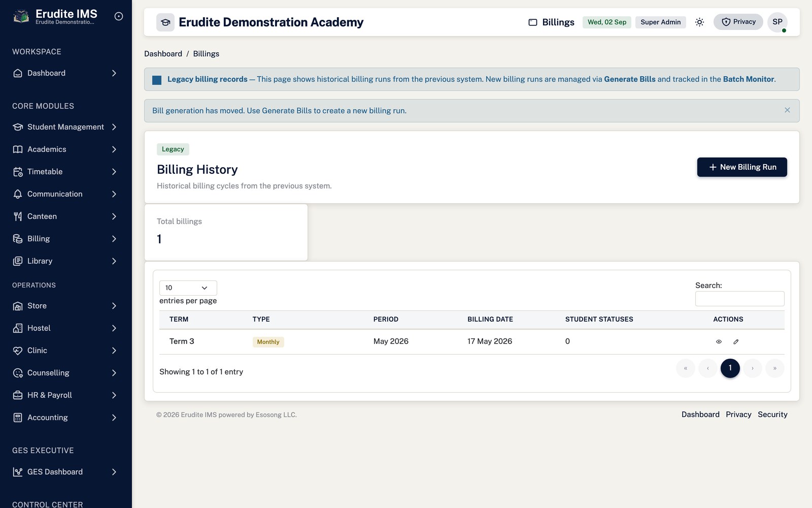Image resolution: width=812 pixels, height=508 pixels.
Task: Click the Communication bell icon
Action: (18, 194)
